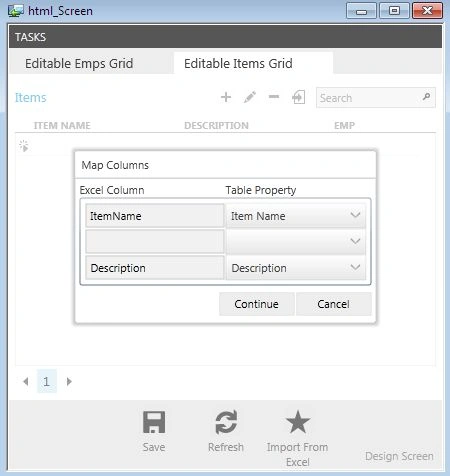Click the TASKS header bar label
Image resolution: width=450 pixels, height=476 pixels.
point(30,37)
